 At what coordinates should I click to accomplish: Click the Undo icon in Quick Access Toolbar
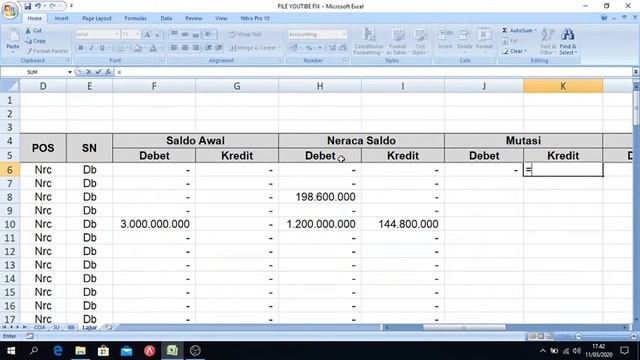click(38, 6)
